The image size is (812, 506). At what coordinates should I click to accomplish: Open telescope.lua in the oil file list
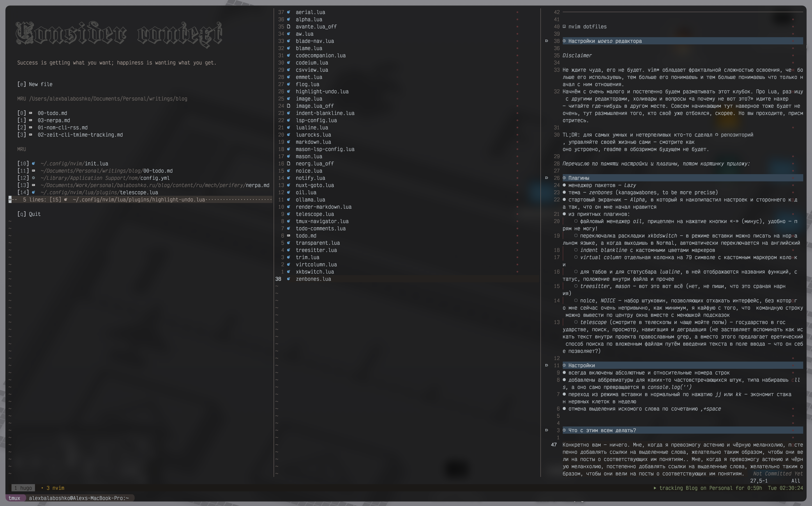coord(315,214)
